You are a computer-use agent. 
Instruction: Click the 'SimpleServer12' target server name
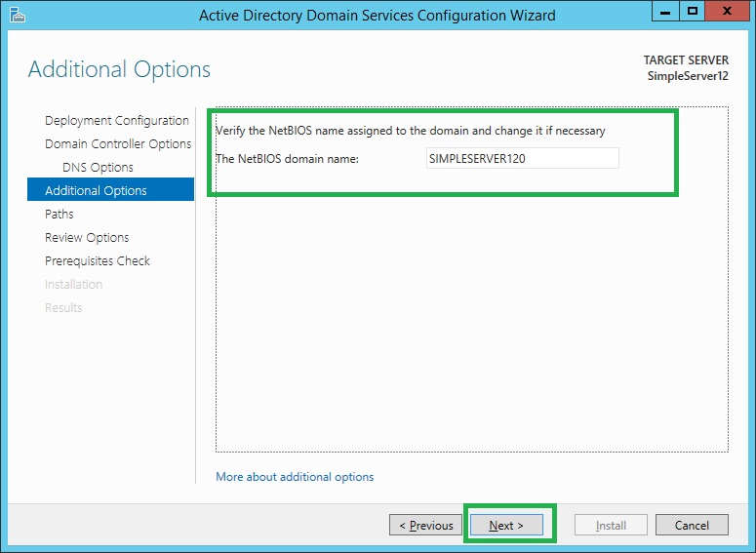[688, 76]
